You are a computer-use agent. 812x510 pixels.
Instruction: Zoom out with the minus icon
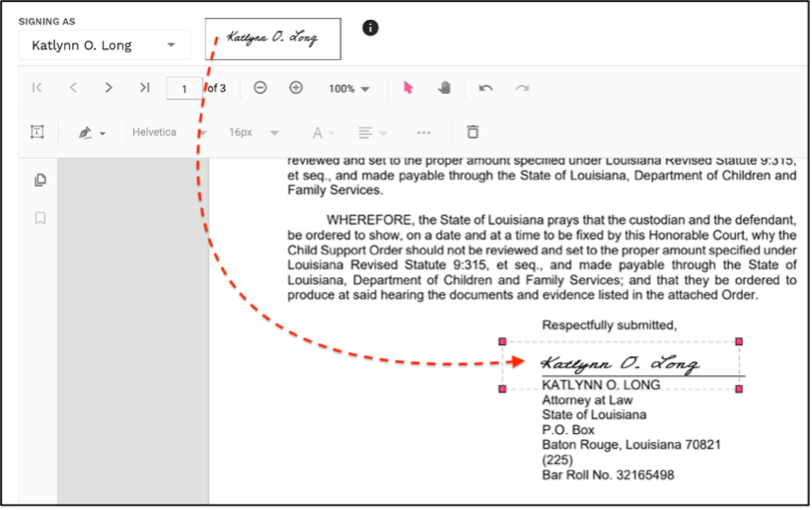click(260, 88)
